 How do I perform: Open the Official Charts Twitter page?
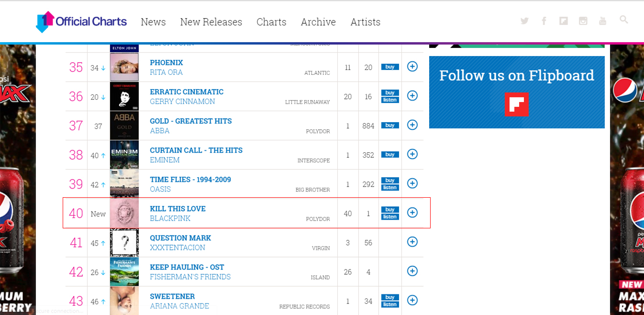tap(524, 21)
